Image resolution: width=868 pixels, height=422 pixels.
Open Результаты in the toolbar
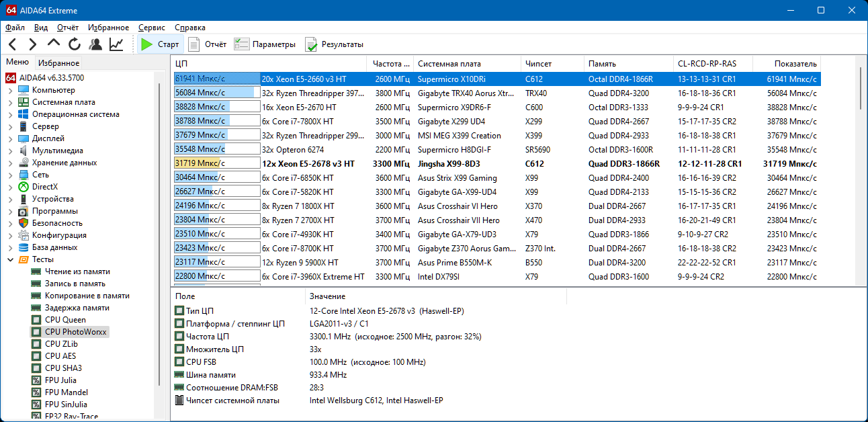pos(334,44)
